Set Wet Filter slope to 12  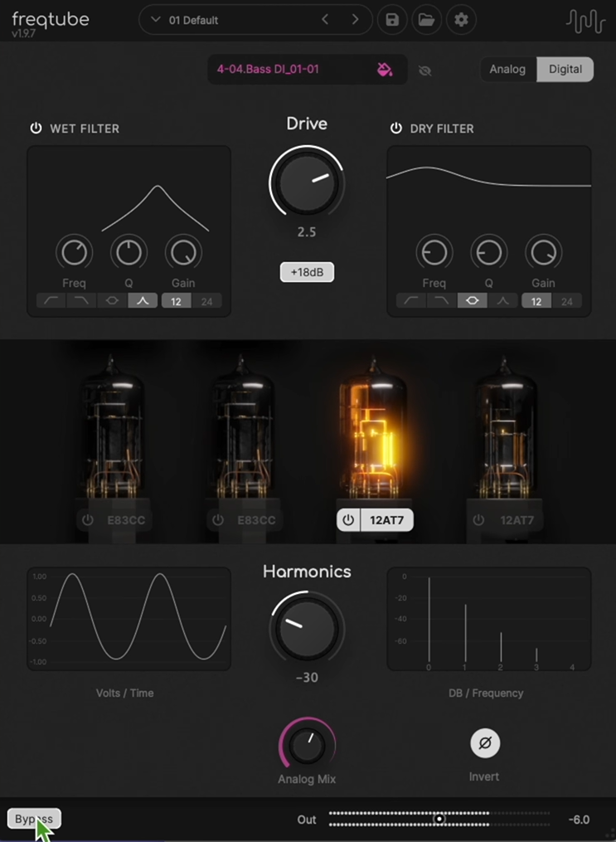(176, 301)
